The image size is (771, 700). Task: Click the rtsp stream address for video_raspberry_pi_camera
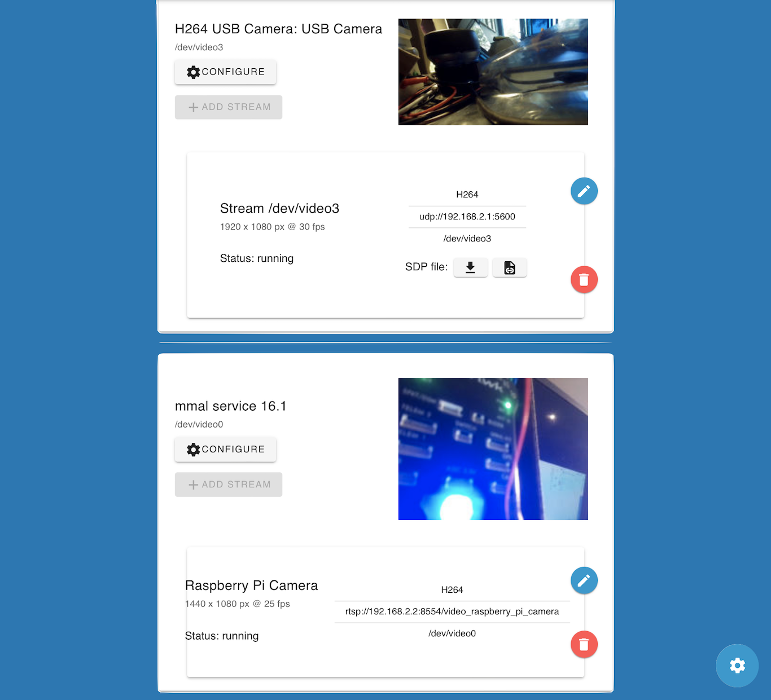click(452, 611)
